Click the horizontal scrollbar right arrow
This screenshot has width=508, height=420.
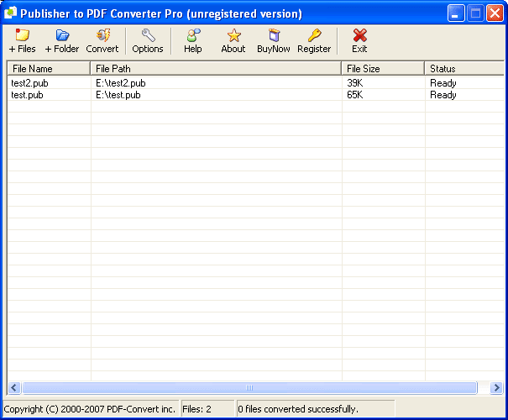[x=496, y=387]
